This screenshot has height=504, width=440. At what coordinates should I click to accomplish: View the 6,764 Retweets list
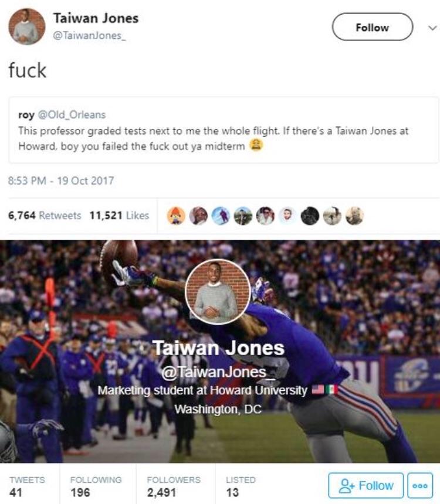pyautogui.click(x=45, y=215)
